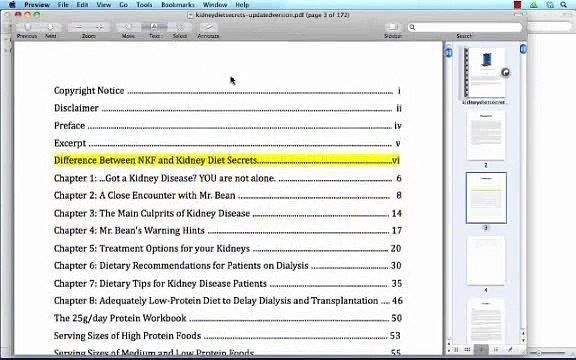Click the spinning badge on cover thumbnail

tap(505, 73)
